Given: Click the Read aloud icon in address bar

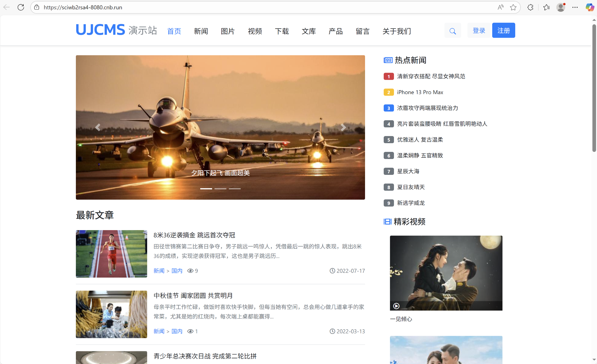Looking at the screenshot, I should [500, 7].
